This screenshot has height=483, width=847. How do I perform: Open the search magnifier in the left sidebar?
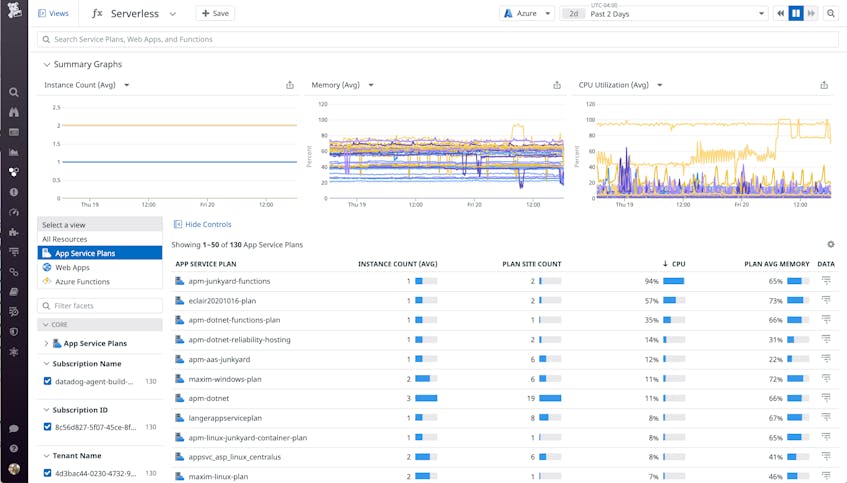[x=14, y=92]
